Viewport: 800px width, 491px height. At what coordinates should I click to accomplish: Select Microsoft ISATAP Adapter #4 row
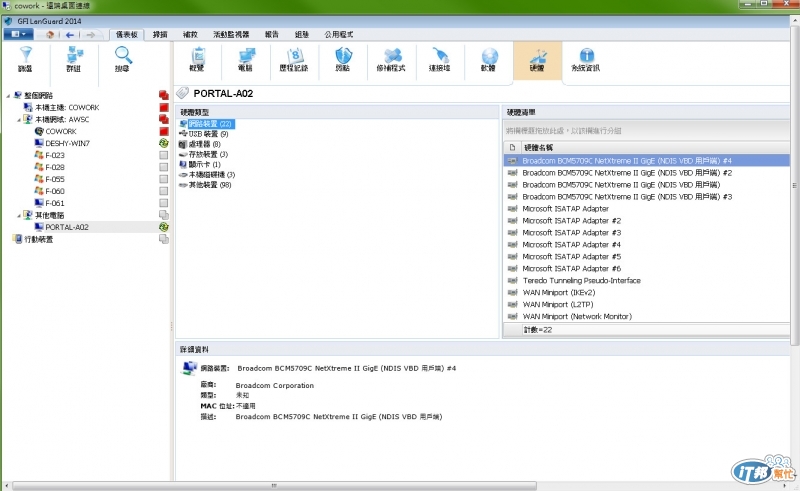(x=646, y=244)
